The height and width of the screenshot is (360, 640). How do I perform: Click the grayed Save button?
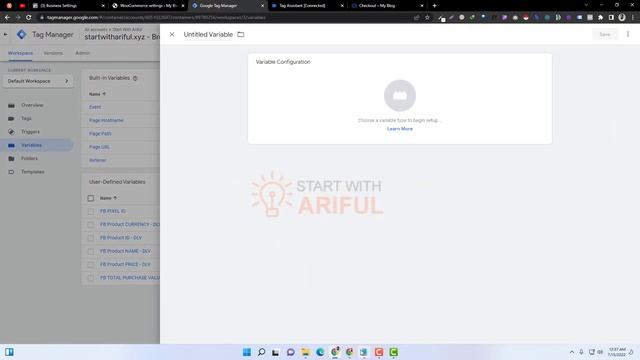[604, 35]
